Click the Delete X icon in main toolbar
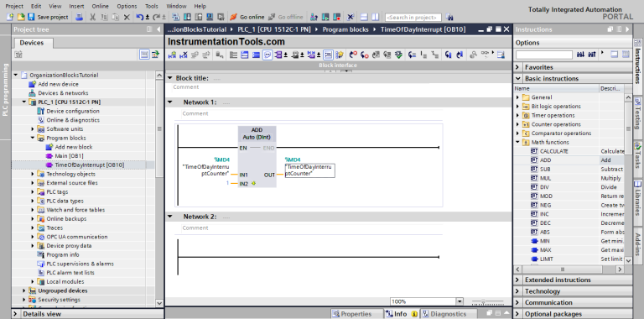The image size is (644, 319). 127,18
